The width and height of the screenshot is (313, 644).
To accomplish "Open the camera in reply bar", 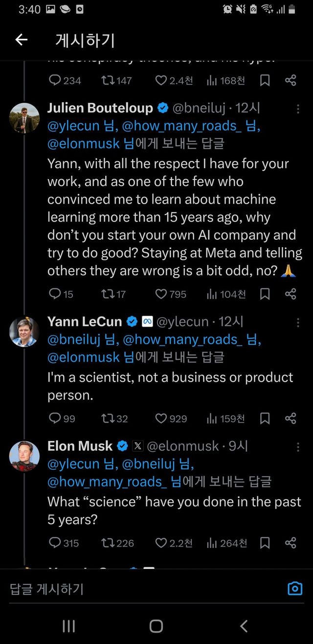I will 295,588.
